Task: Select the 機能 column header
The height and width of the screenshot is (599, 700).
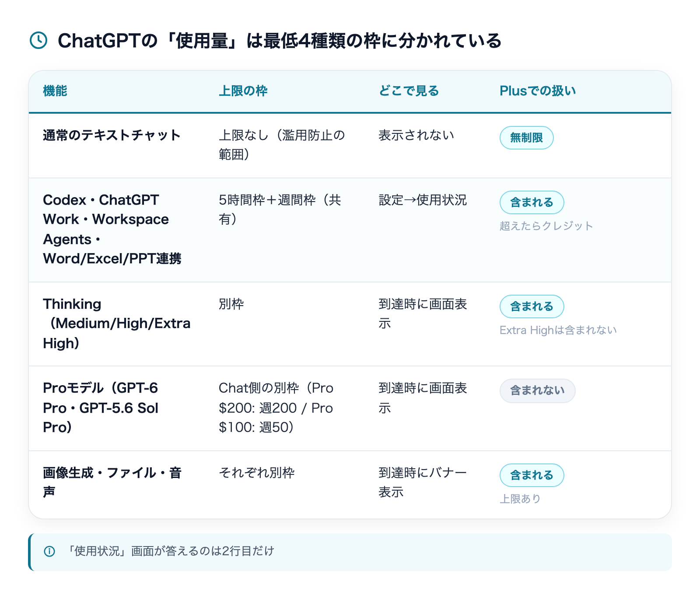Action: click(x=55, y=91)
